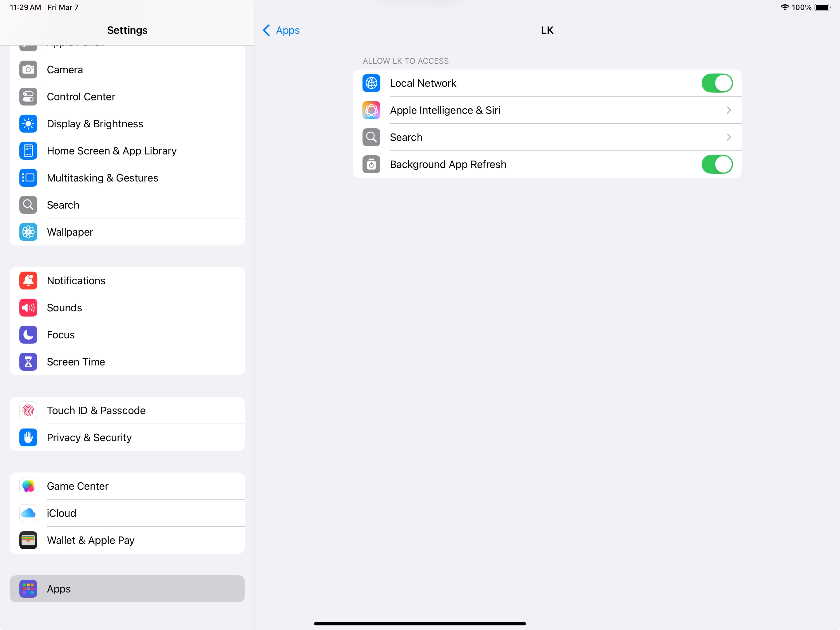Tap the Camera settings icon
840x630 pixels.
[x=28, y=70]
